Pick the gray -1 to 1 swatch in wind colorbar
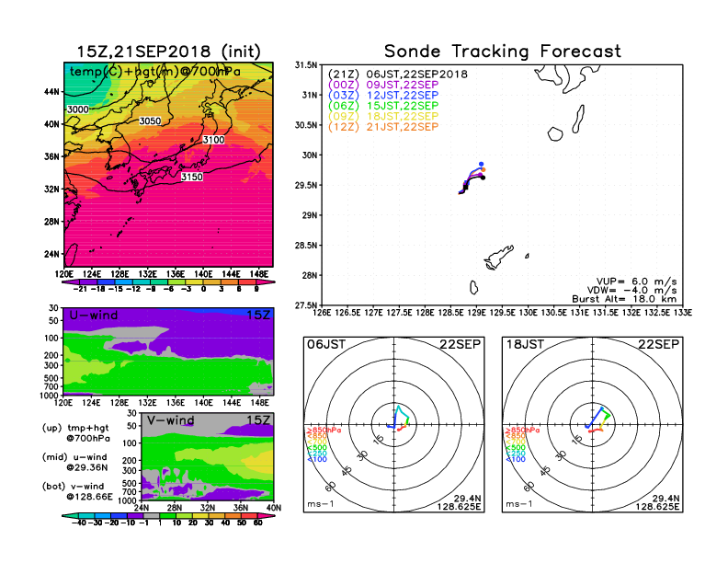This screenshot has width=728, height=563. pyautogui.click(x=151, y=515)
